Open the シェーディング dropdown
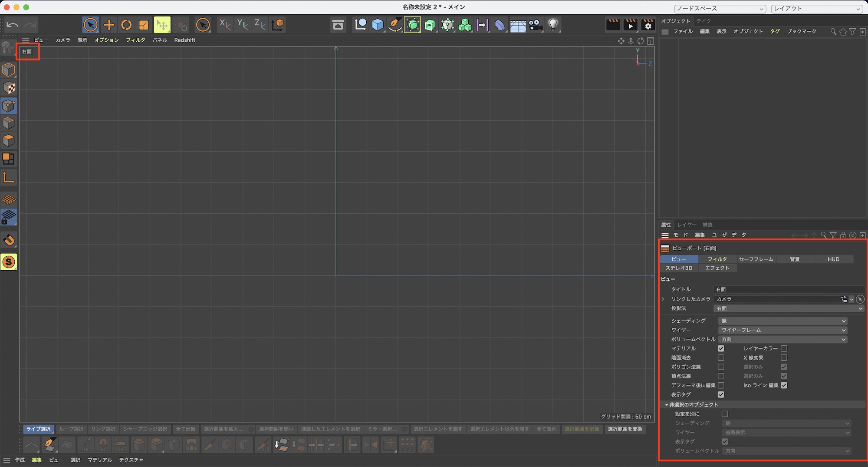868x467 pixels. [783, 321]
